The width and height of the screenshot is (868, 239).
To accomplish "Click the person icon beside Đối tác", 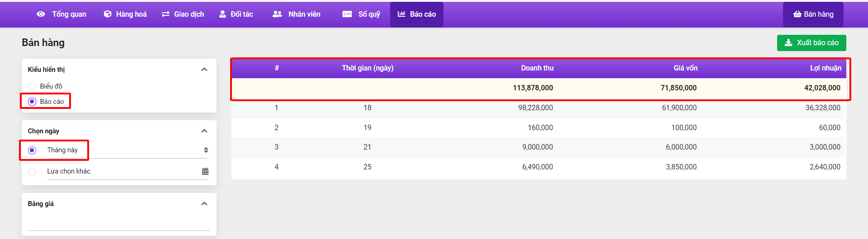I will coord(222,14).
